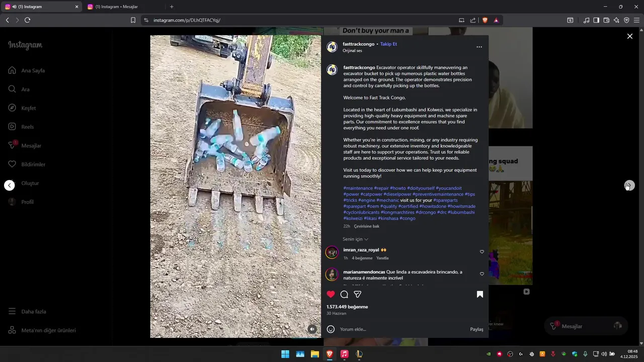This screenshot has width=644, height=362.
Task: Open tab search button in toolbar
Action: (x=570, y=20)
